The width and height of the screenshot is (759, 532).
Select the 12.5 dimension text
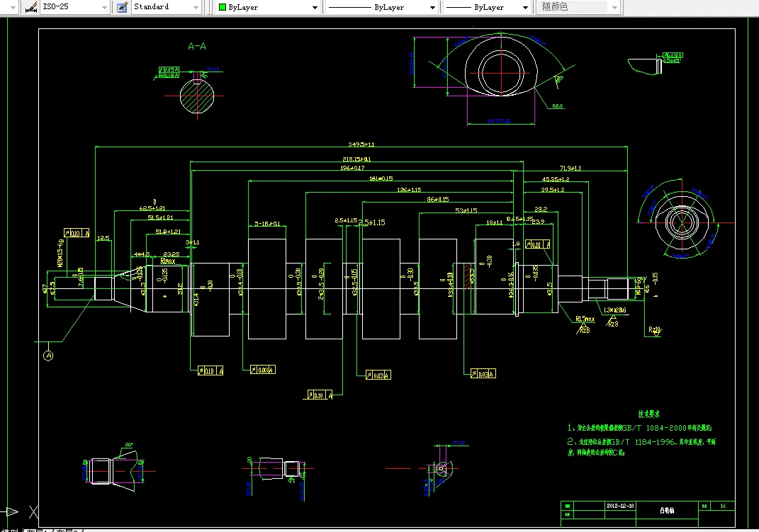103,238
